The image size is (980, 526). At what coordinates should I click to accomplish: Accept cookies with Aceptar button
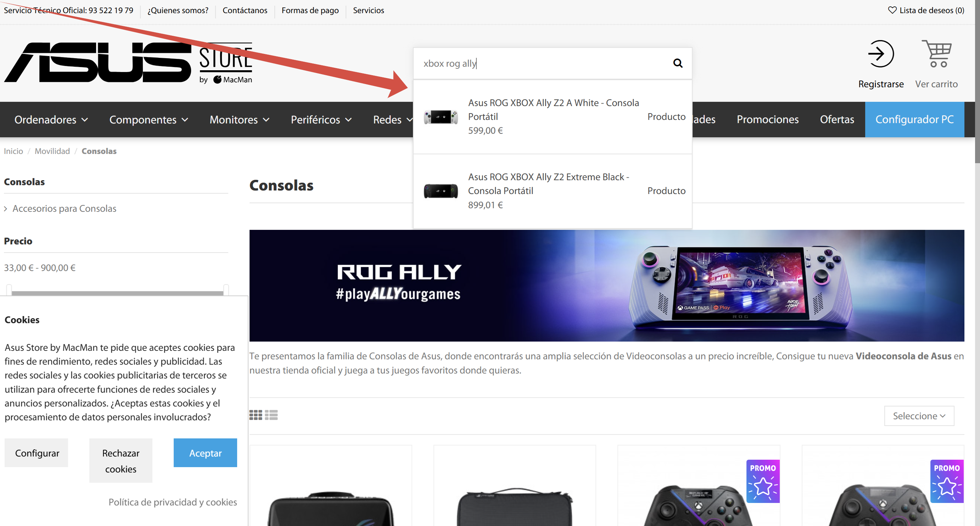coord(205,453)
